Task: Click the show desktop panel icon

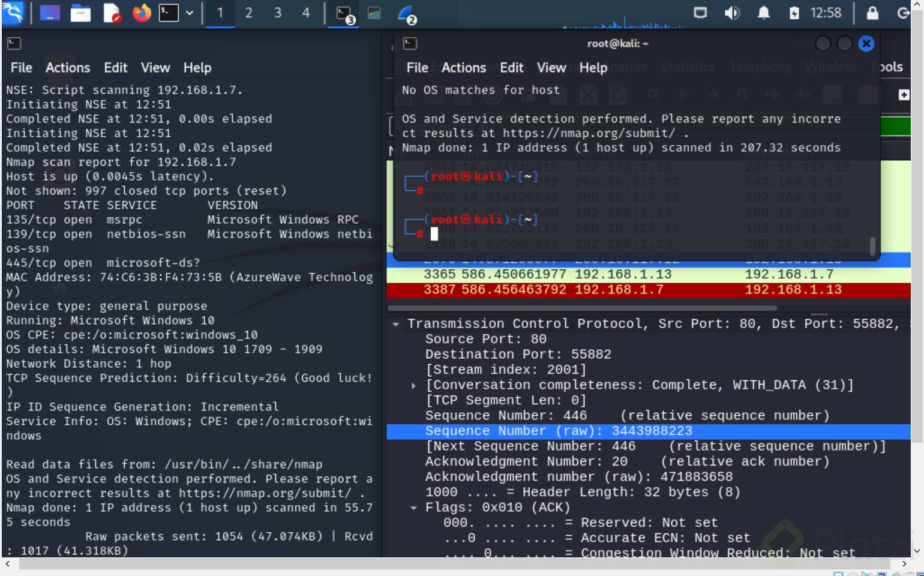Action: tap(50, 13)
